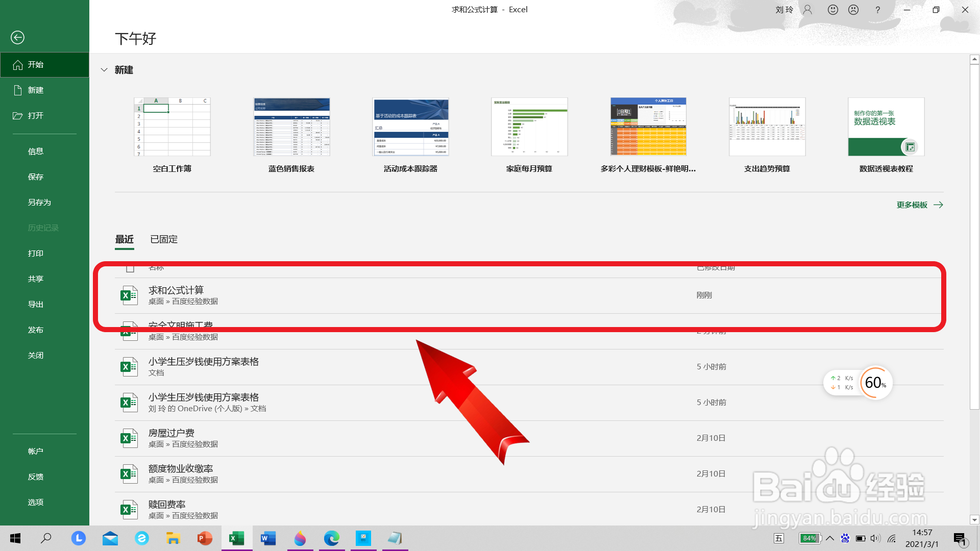Open the Windows Start menu
980x551 pixels.
click(x=15, y=538)
